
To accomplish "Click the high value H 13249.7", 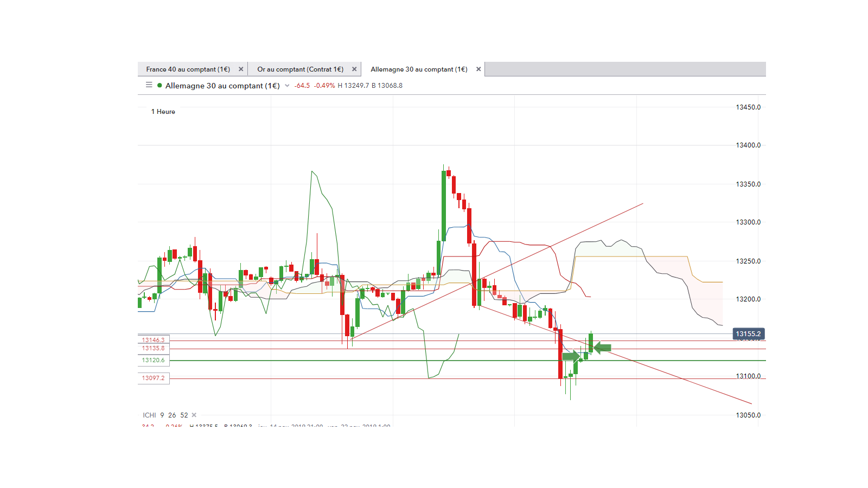I will (x=353, y=86).
